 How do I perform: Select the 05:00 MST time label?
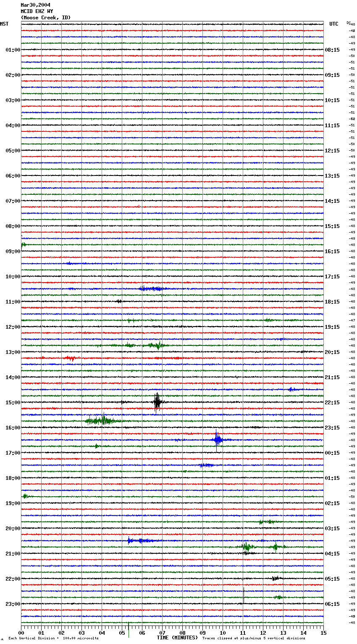(13, 151)
